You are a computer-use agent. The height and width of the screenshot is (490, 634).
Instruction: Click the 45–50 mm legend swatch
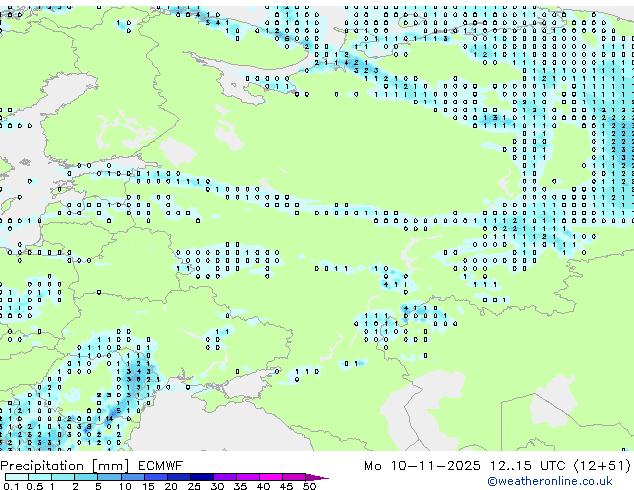tap(294, 477)
